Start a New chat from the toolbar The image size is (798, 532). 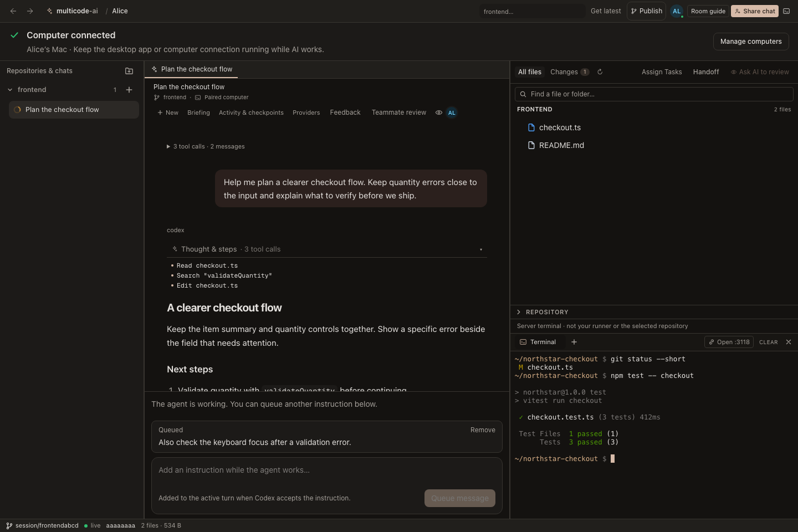168,112
